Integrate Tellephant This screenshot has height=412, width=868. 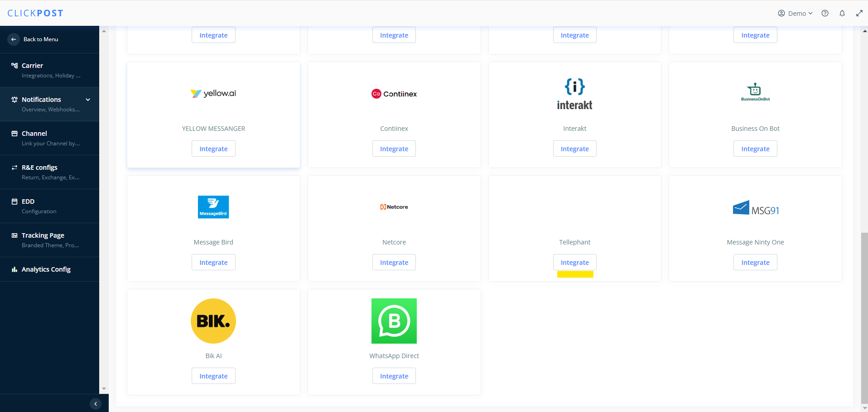coord(574,263)
